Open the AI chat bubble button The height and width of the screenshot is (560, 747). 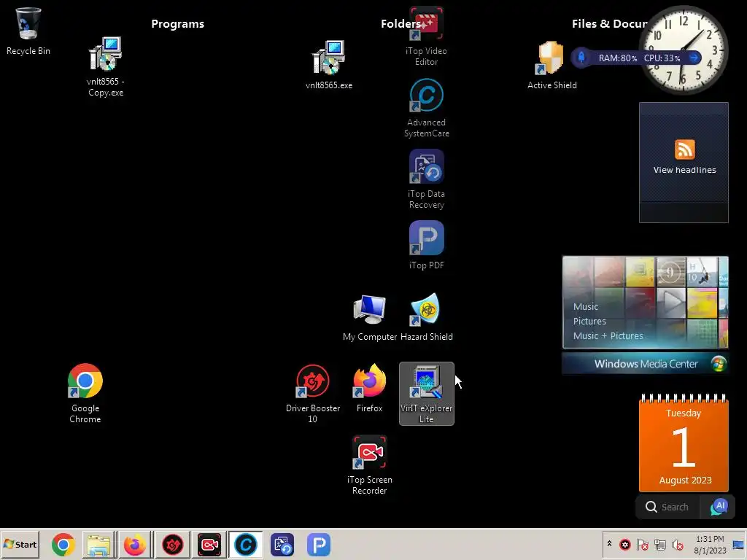(x=719, y=507)
